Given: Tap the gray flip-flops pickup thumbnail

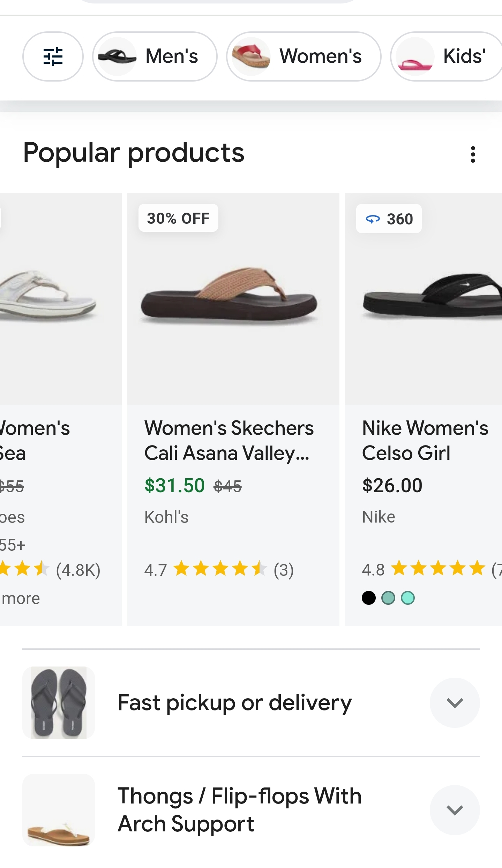Looking at the screenshot, I should 59,702.
